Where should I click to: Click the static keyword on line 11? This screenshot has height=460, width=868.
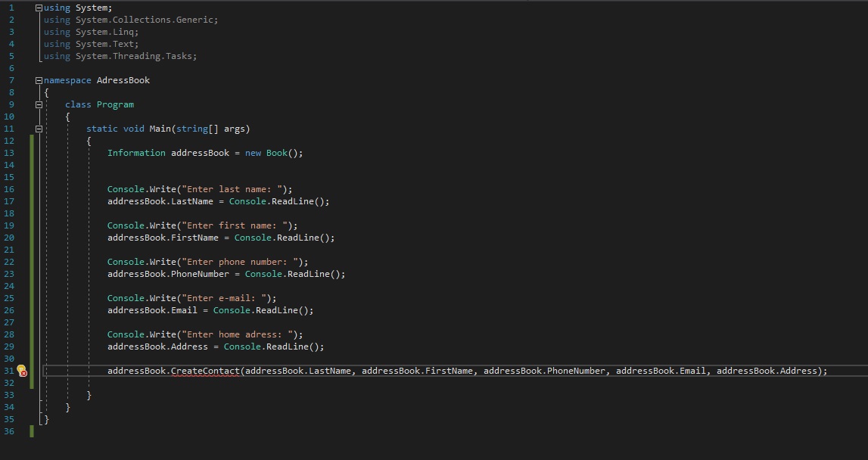pos(102,129)
